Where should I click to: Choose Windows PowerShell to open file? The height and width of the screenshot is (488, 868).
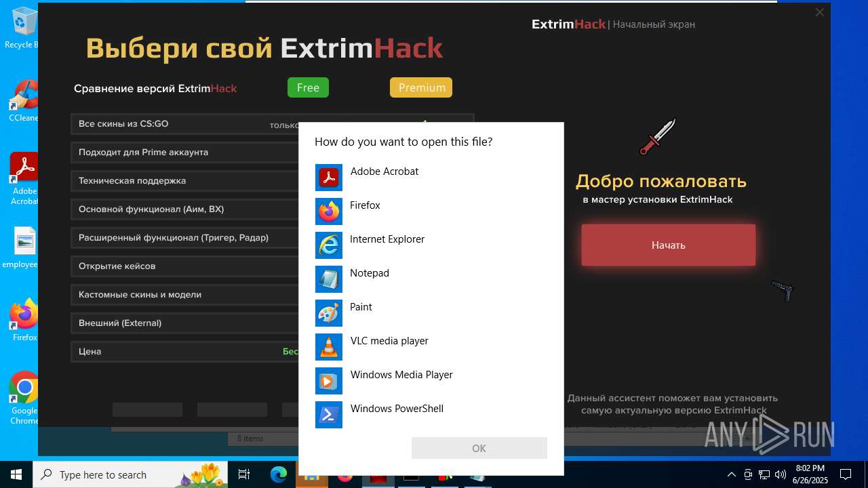pos(431,415)
